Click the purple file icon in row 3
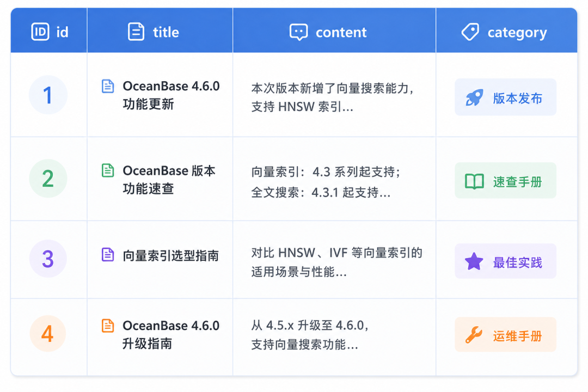This screenshot has height=392, width=588. (x=108, y=255)
